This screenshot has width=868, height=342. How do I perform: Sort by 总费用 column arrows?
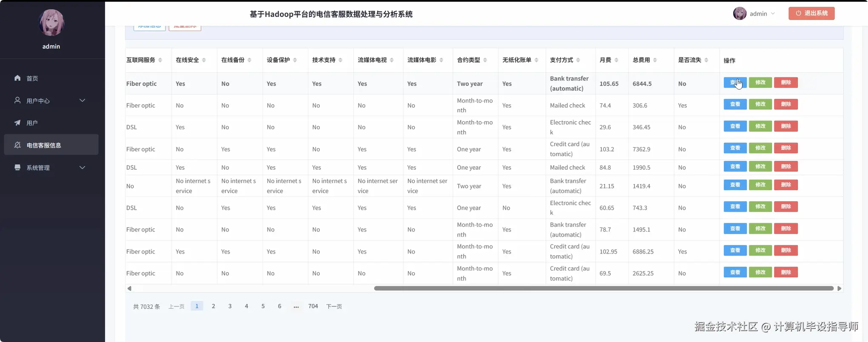coord(655,60)
